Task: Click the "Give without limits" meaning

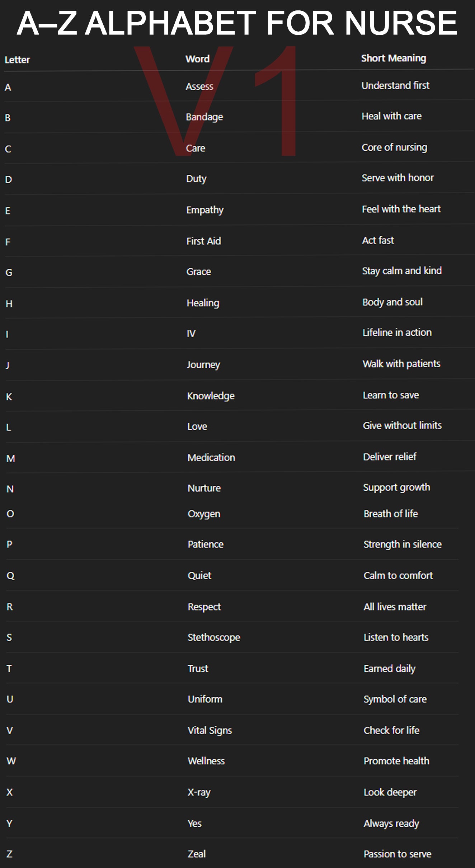Action: tap(402, 425)
